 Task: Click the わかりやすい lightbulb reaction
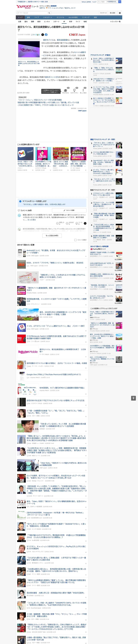tap(74, 90)
